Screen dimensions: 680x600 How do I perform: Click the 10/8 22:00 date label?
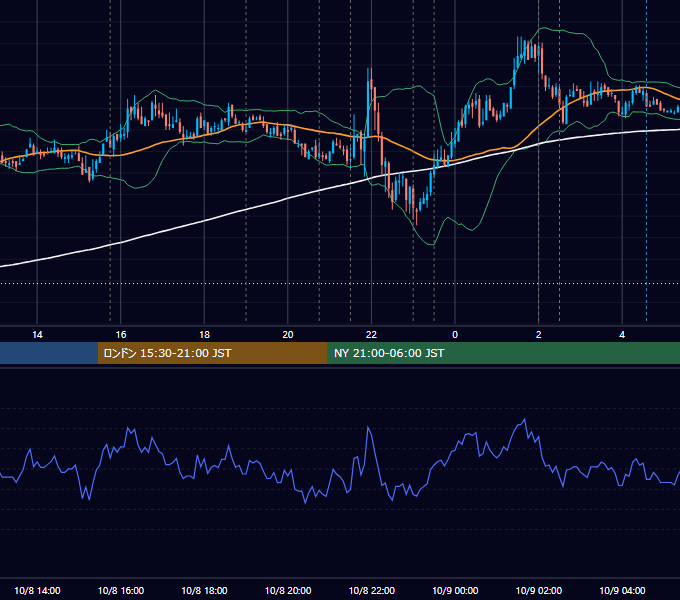tap(372, 590)
